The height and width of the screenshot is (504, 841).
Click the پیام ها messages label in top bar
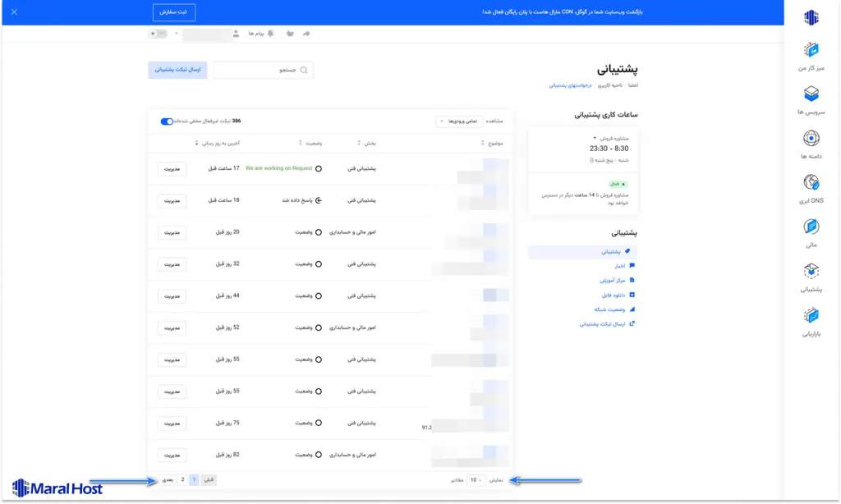coord(256,33)
